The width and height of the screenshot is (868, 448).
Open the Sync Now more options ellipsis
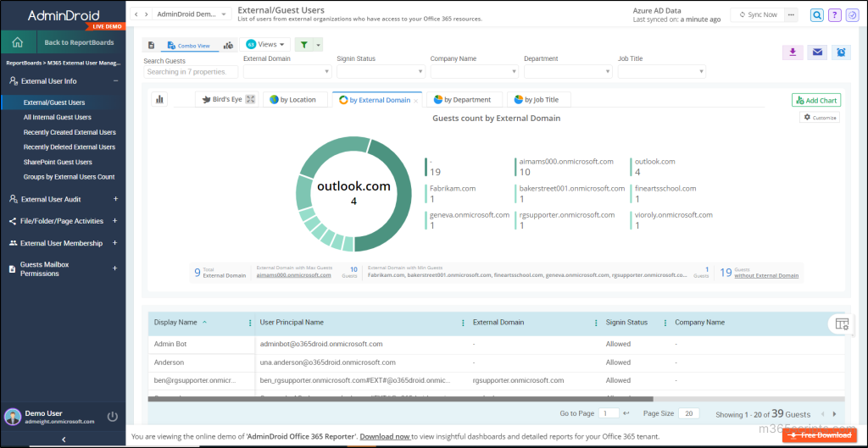tap(791, 15)
